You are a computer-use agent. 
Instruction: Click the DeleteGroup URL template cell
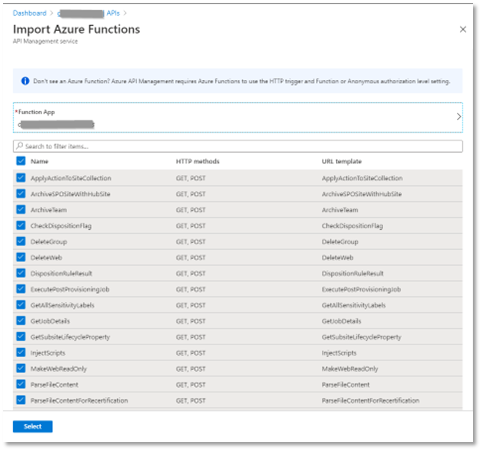[x=340, y=242]
